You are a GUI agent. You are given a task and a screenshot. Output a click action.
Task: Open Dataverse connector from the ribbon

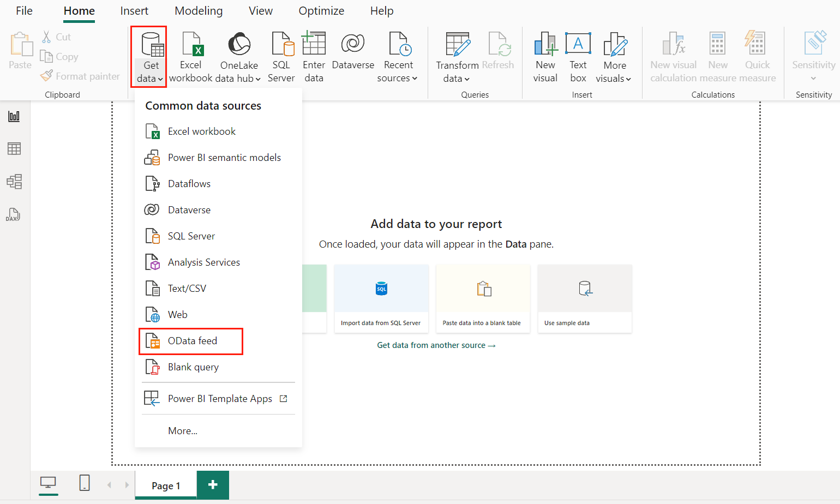click(352, 56)
